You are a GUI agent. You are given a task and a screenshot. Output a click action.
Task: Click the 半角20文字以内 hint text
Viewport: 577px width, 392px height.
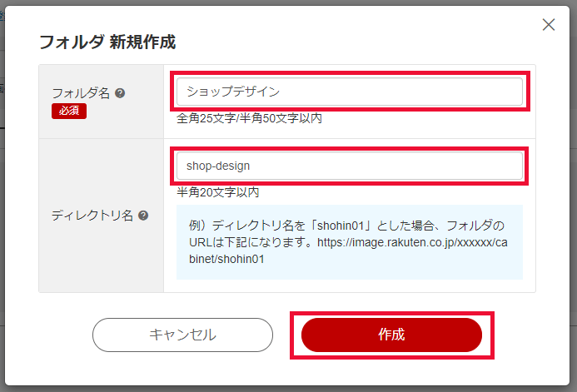pyautogui.click(x=218, y=192)
